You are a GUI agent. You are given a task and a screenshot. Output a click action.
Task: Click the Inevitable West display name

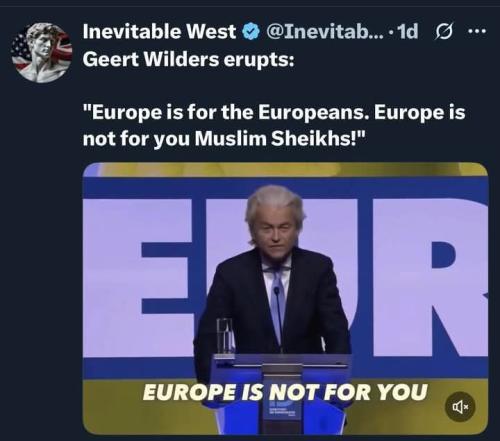159,32
